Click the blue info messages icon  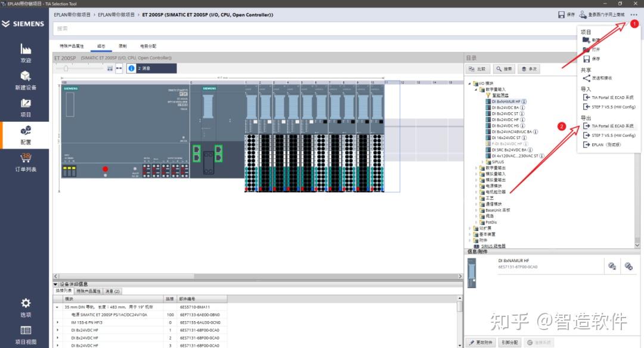[132, 69]
